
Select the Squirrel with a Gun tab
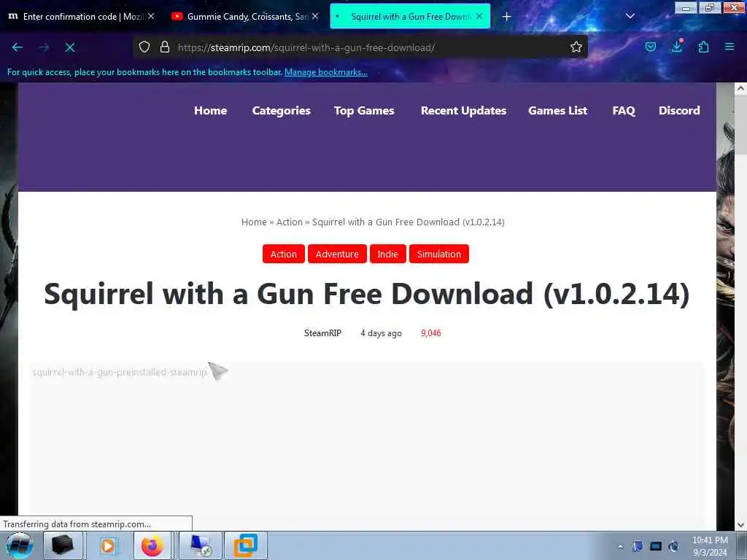410,17
